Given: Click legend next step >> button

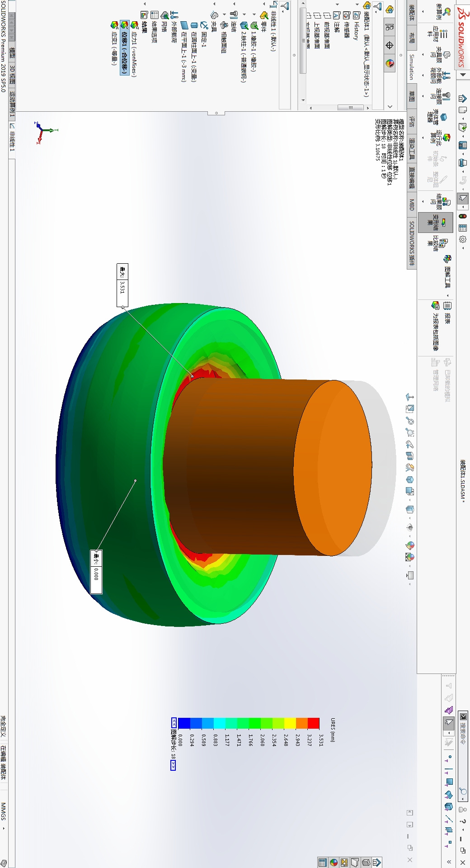Looking at the screenshot, I should (x=173, y=764).
